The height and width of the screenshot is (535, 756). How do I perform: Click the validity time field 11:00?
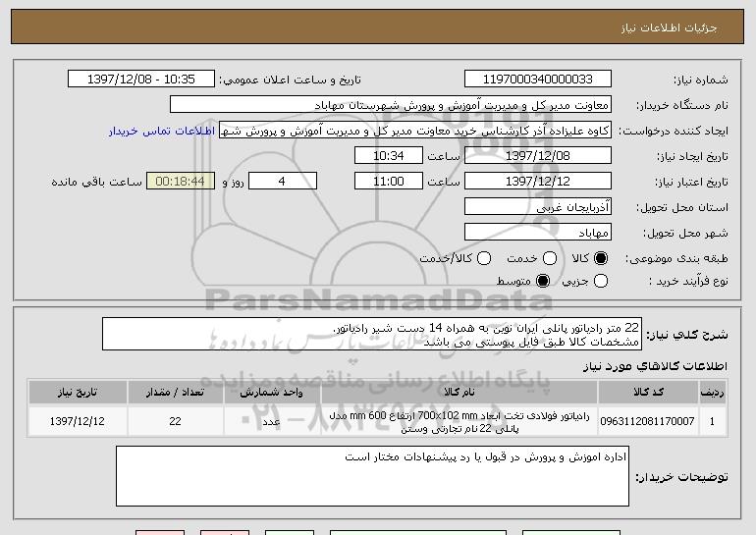[389, 182]
